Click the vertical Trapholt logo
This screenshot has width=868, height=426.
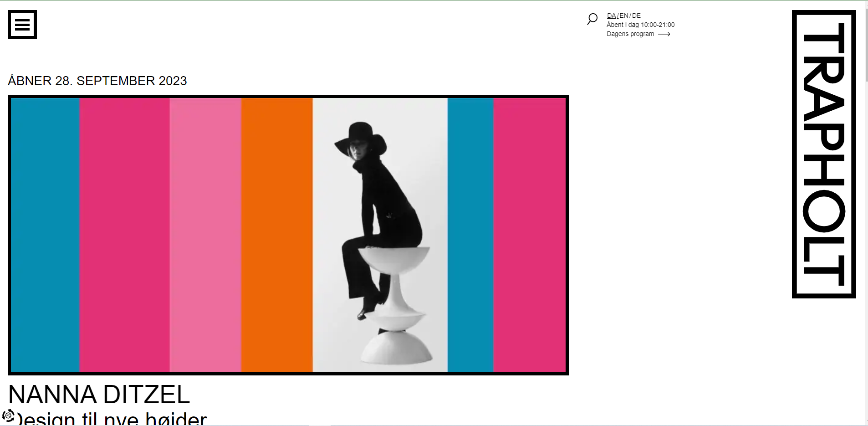click(824, 154)
